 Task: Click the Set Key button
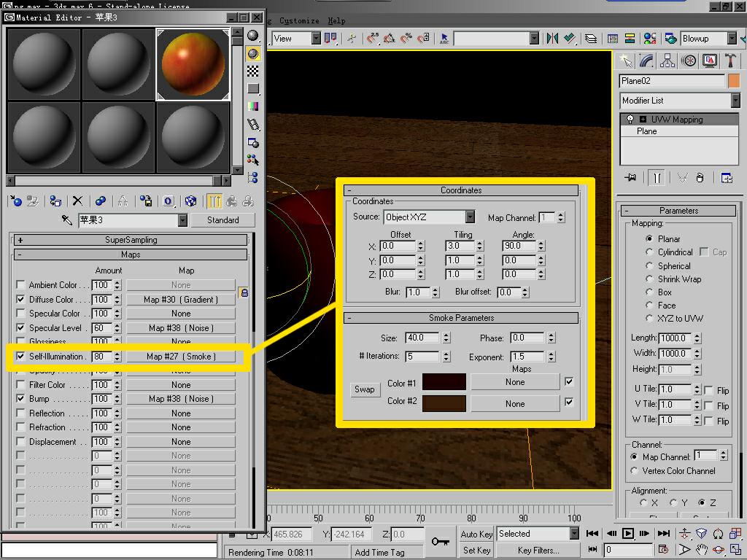[476, 551]
